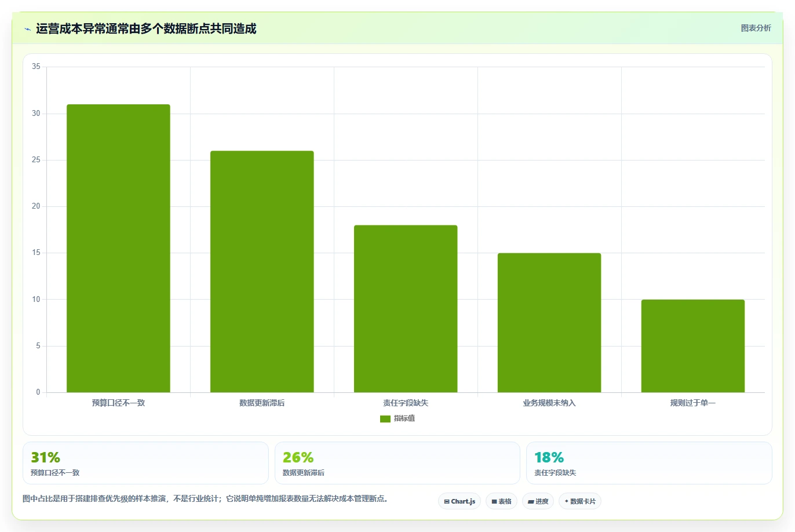Click the 数据更新滞后 bar in the chart

tap(262, 271)
